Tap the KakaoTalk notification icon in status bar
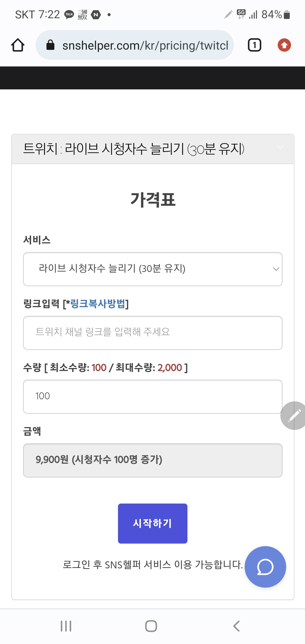Screen dimensions: 305x644 tap(69, 15)
